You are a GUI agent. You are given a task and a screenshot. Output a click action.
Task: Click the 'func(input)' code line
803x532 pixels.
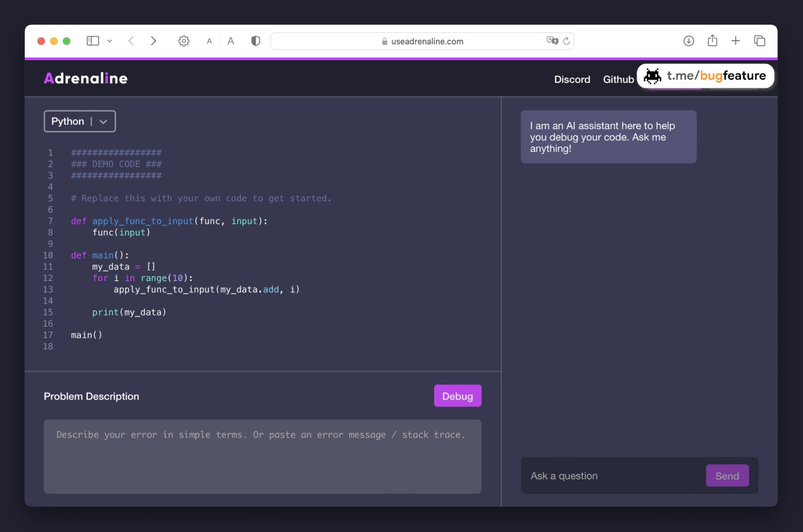click(x=121, y=232)
